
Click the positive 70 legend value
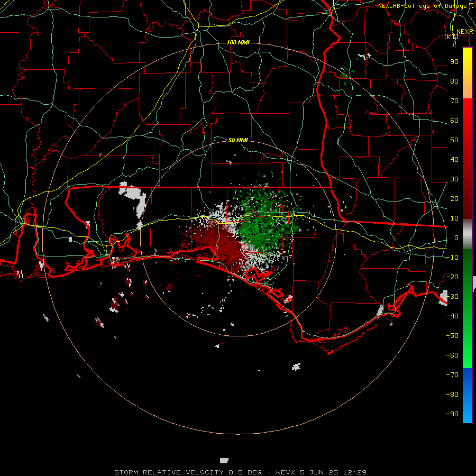[x=454, y=101]
